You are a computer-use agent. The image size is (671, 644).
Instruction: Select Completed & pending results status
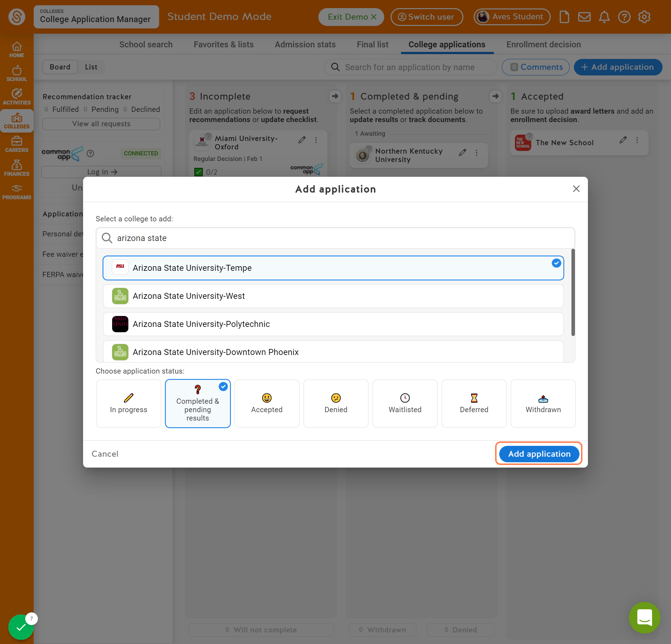click(x=198, y=403)
